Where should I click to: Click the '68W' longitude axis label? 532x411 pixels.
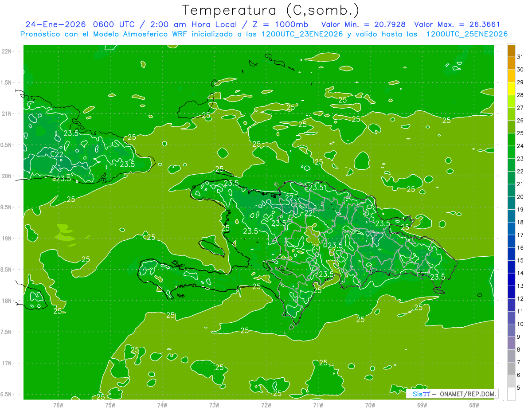tap(474, 405)
